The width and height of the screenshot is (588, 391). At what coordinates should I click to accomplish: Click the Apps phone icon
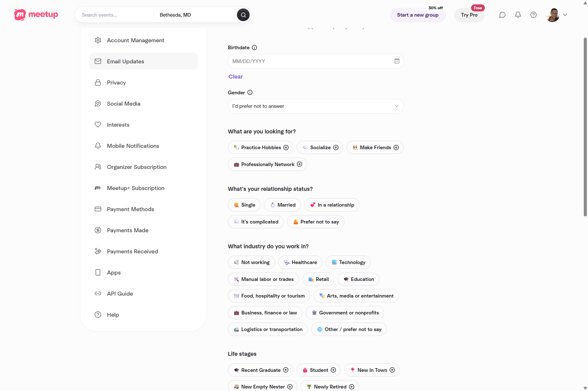point(98,272)
